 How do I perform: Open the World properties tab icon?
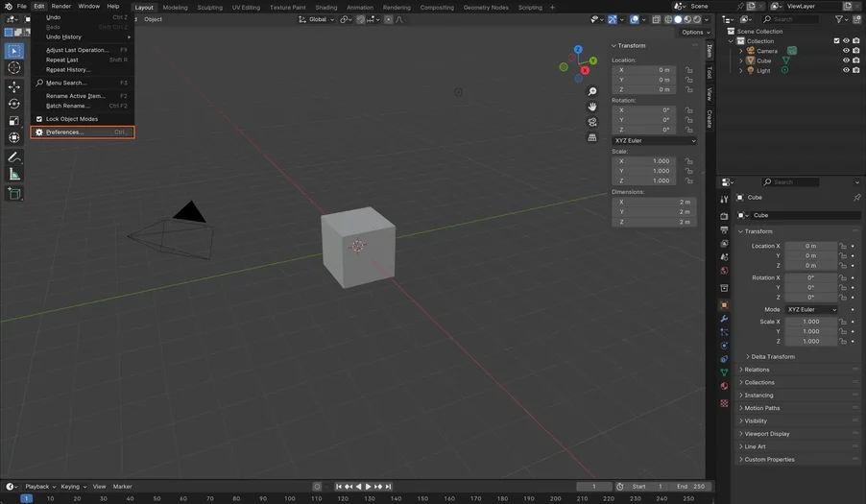coord(724,271)
